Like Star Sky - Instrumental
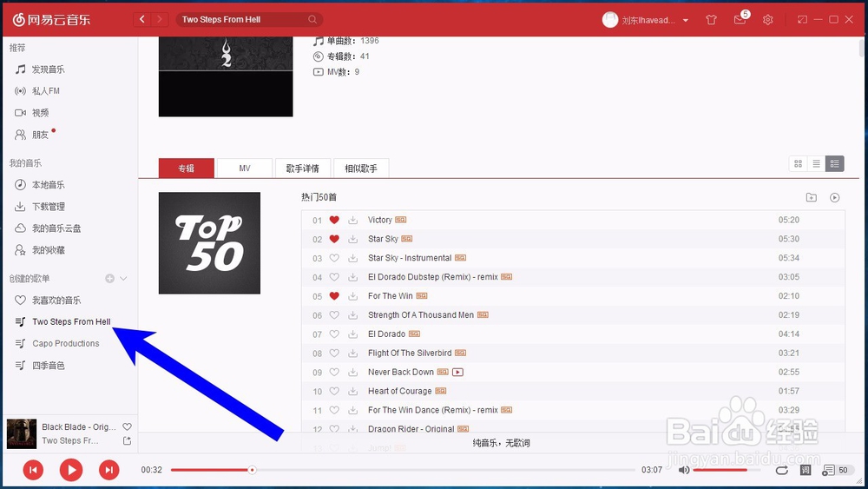This screenshot has height=489, width=868. tap(334, 258)
